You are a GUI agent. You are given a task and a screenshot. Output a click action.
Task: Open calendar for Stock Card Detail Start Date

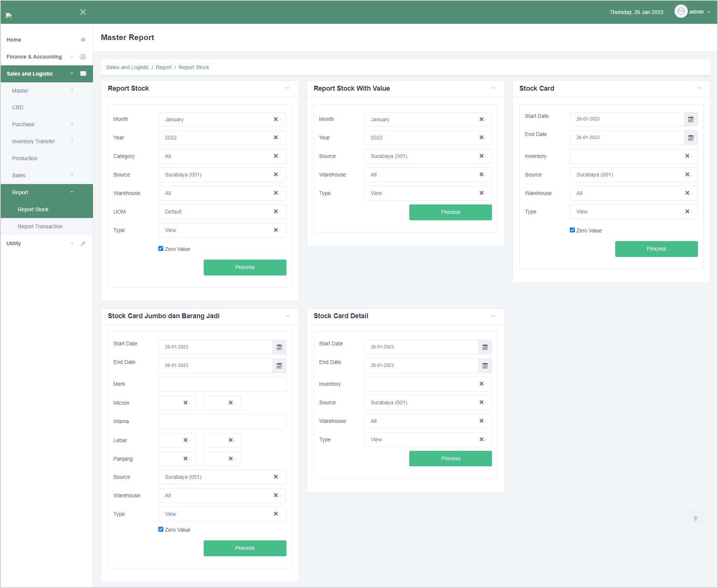485,347
